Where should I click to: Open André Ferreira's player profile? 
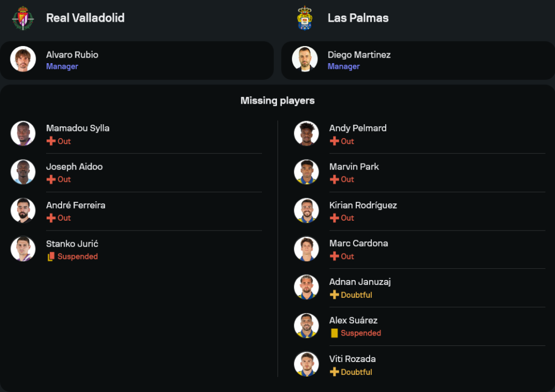75,205
